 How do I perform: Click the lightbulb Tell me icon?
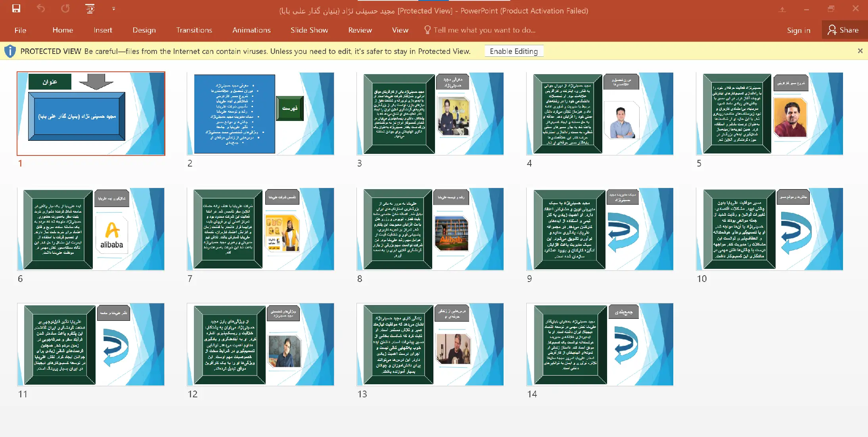[427, 30]
